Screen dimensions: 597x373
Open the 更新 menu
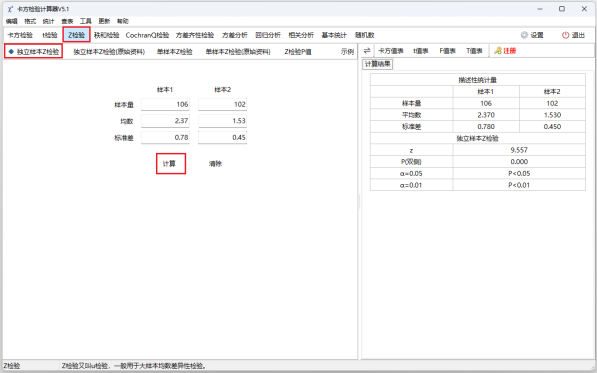(x=104, y=21)
